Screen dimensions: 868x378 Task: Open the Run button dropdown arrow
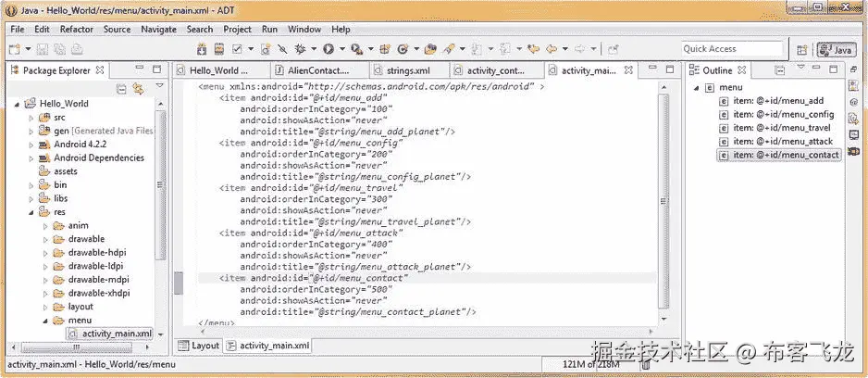[x=342, y=49]
